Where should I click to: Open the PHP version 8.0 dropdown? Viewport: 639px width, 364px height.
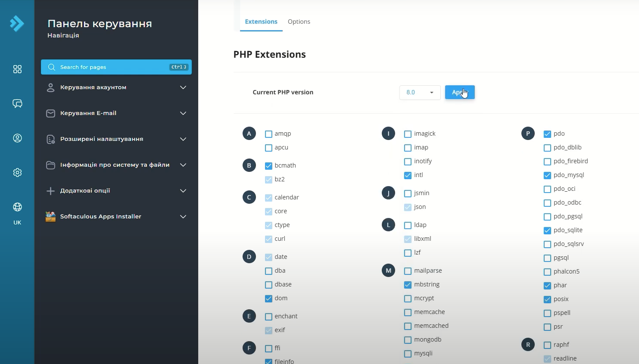click(420, 92)
